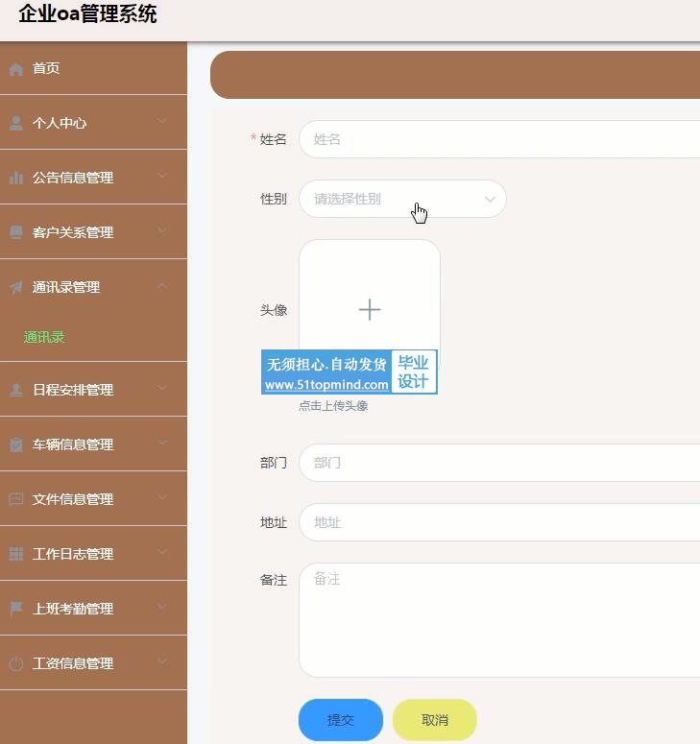
Task: Open the 客户关系管理 menu item
Action: (93, 232)
